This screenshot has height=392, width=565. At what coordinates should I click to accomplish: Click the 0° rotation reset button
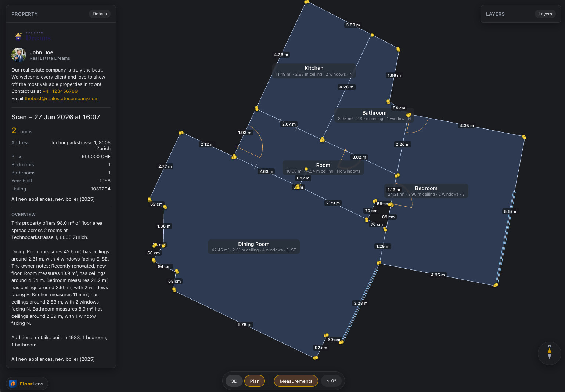click(331, 381)
